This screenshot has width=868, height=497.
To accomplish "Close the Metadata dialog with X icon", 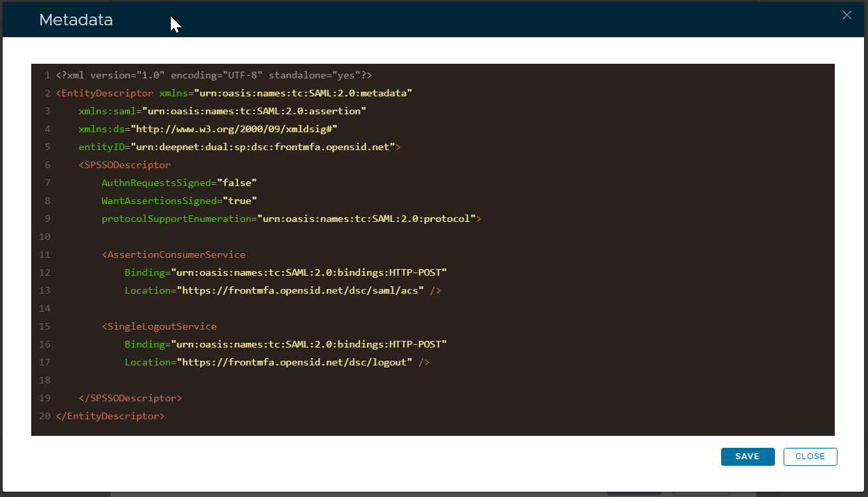I will (x=846, y=15).
